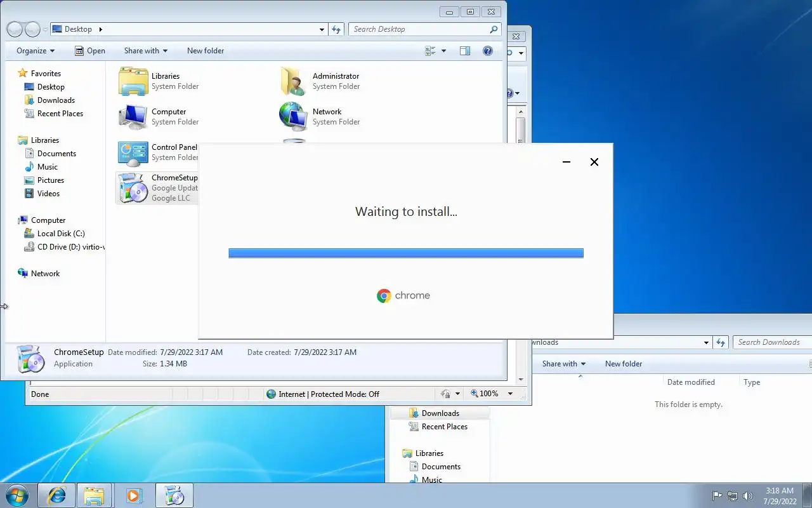Refresh the Downloads window address bar
The image size is (812, 508).
[721, 342]
